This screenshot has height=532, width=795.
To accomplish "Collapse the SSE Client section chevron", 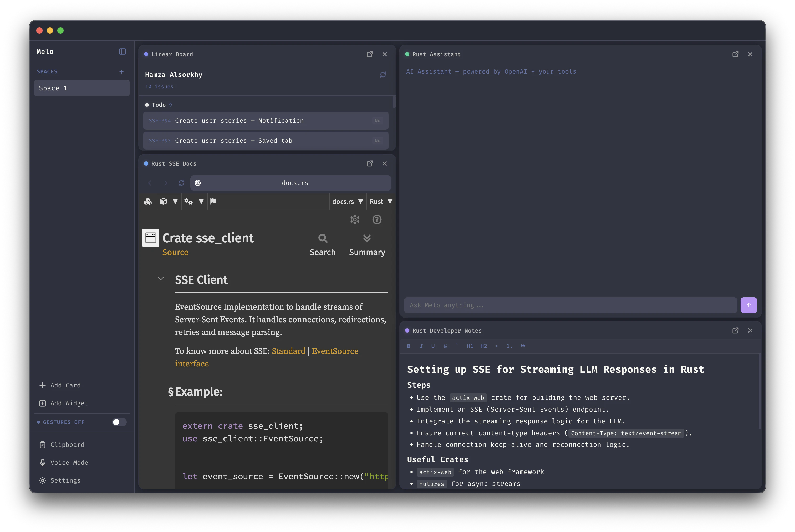I will (x=160, y=279).
